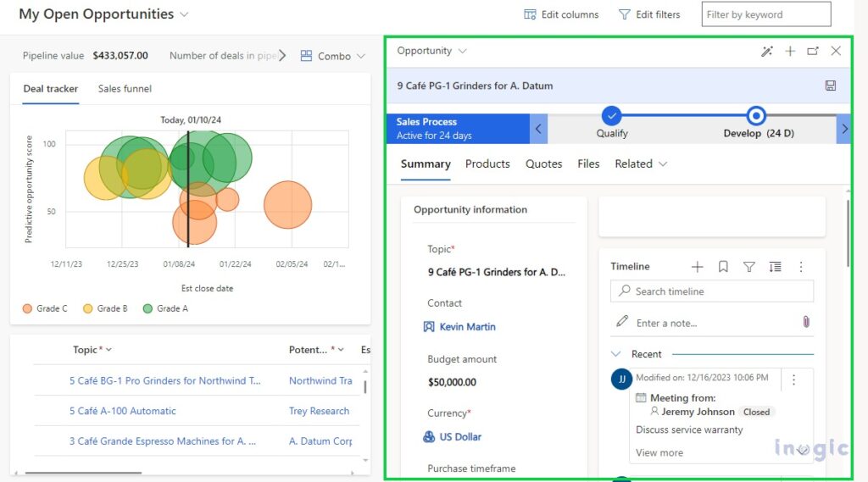Open the Quotes tab

point(543,163)
